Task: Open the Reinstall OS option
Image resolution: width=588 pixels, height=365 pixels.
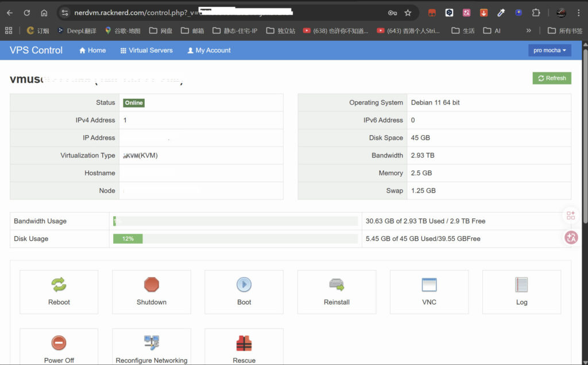Action: click(x=336, y=285)
